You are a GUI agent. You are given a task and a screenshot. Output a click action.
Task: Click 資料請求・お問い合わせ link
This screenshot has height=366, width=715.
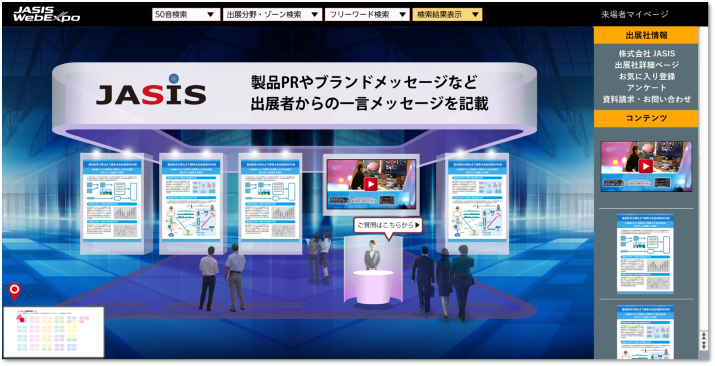pyautogui.click(x=647, y=99)
